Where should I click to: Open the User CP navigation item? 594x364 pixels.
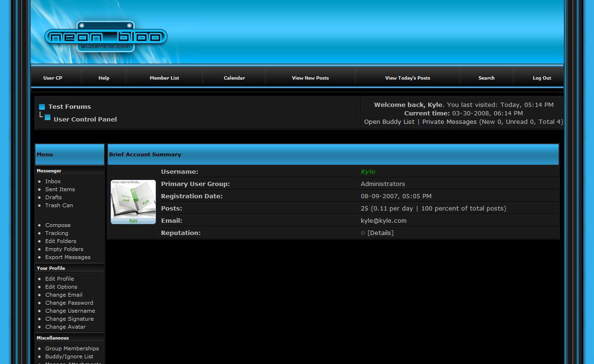point(53,78)
